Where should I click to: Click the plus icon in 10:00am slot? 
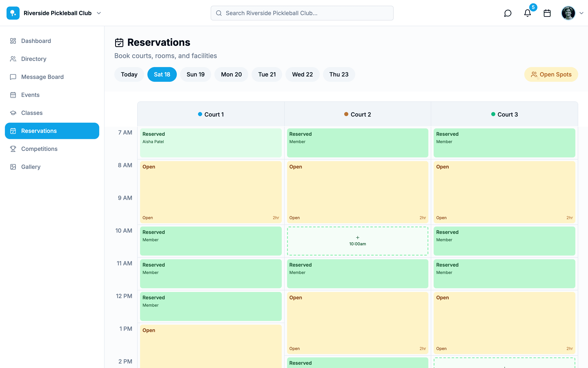click(358, 238)
